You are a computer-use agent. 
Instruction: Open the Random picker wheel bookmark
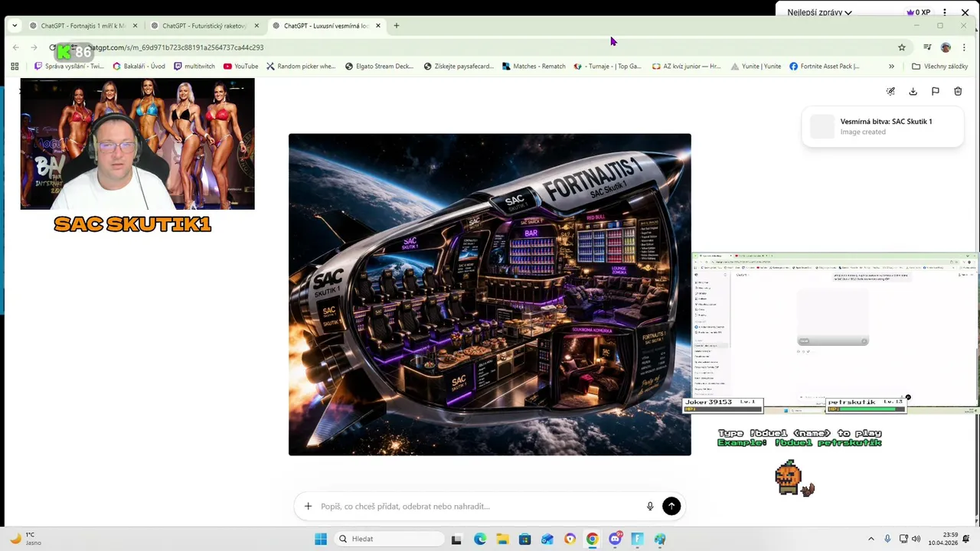point(301,67)
